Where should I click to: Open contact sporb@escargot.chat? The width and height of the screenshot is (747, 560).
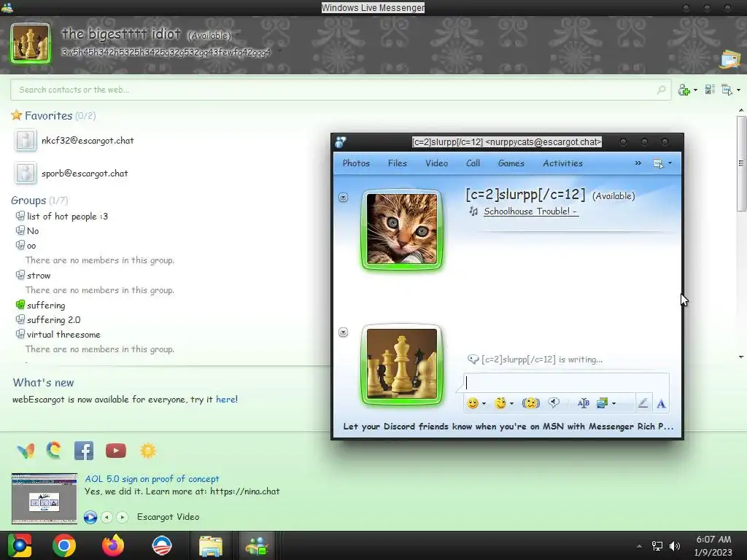tap(85, 174)
